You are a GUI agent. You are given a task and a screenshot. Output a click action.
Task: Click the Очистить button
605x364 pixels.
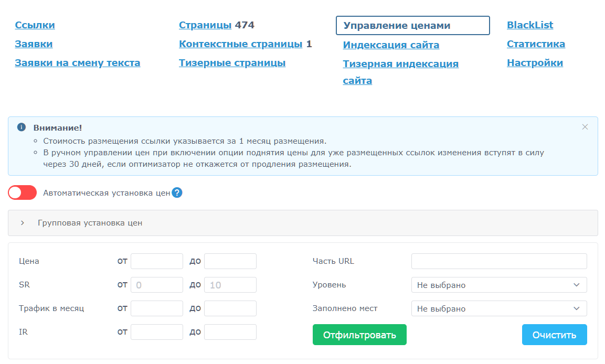pyautogui.click(x=554, y=335)
